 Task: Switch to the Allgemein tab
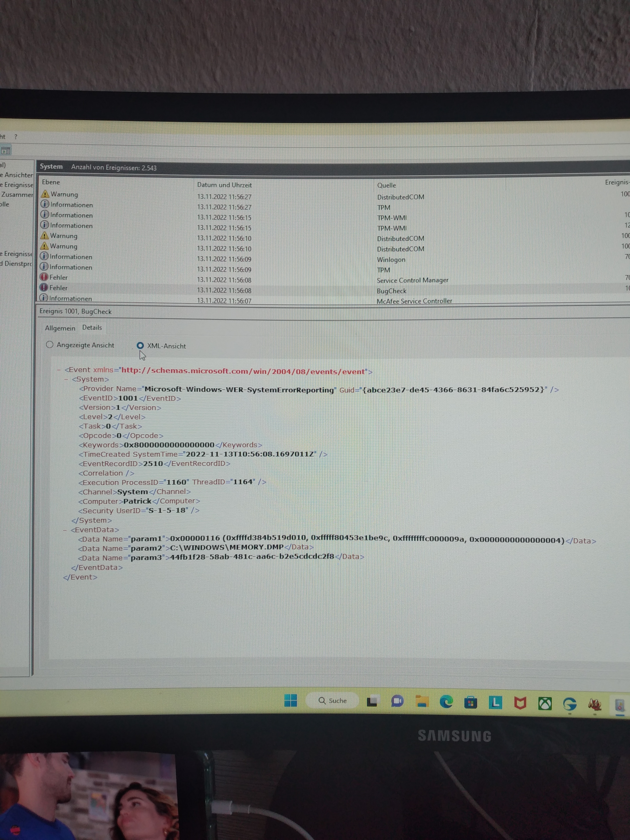[60, 328]
